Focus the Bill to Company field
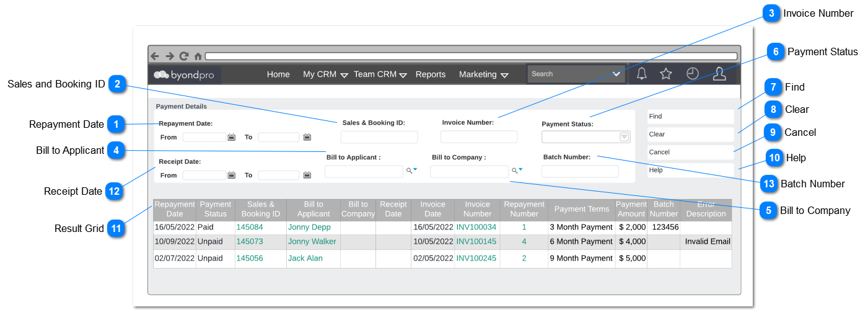Image resolution: width=868 pixels, height=312 pixels. tap(469, 172)
